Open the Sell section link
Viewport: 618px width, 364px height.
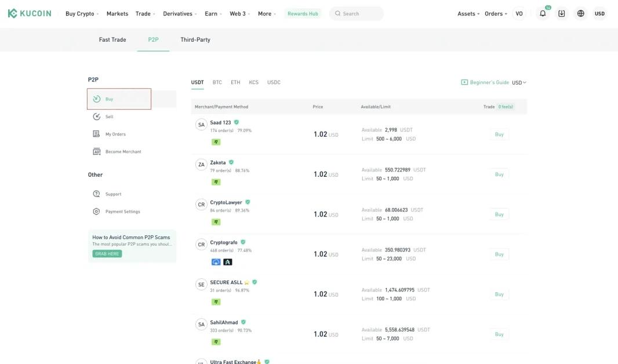point(109,117)
